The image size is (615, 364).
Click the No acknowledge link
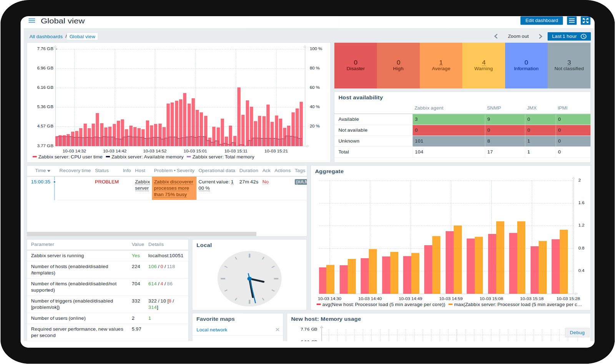[x=266, y=182]
